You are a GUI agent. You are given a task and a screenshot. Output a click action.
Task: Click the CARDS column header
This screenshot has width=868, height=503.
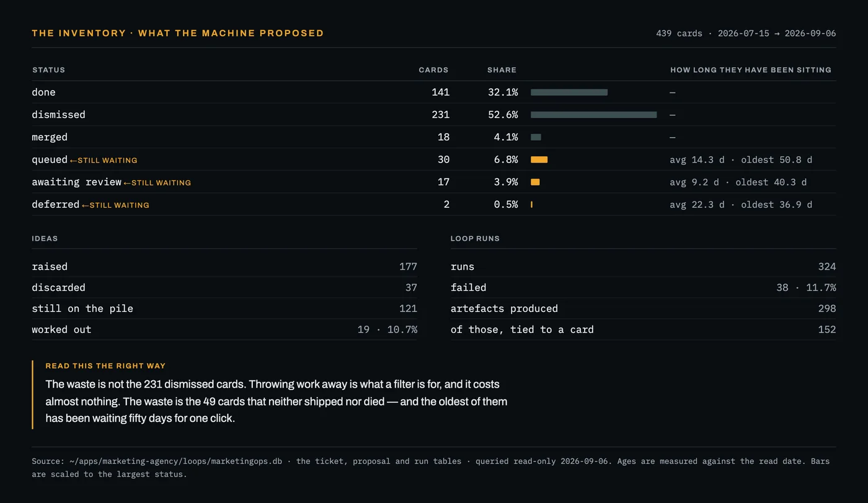point(433,70)
